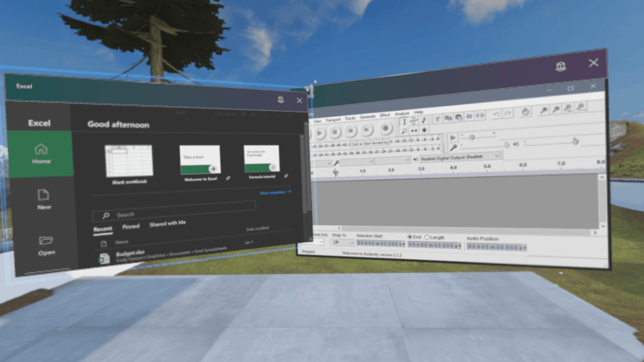Viewport: 644px width, 362px height.
Task: Select the Audacity Selection (I-beam) tool
Action: (x=404, y=122)
